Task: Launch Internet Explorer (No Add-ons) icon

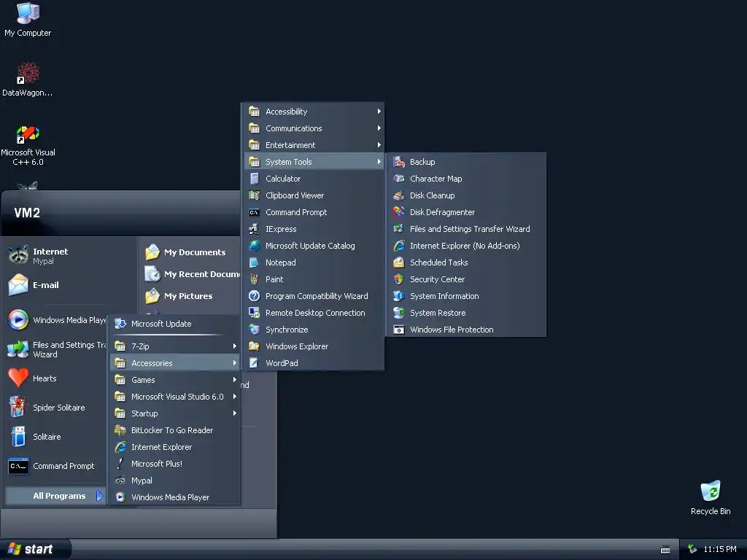Action: coord(399,246)
